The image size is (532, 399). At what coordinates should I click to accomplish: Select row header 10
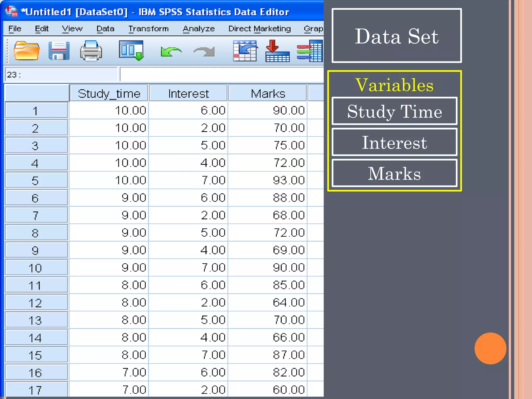click(x=36, y=268)
